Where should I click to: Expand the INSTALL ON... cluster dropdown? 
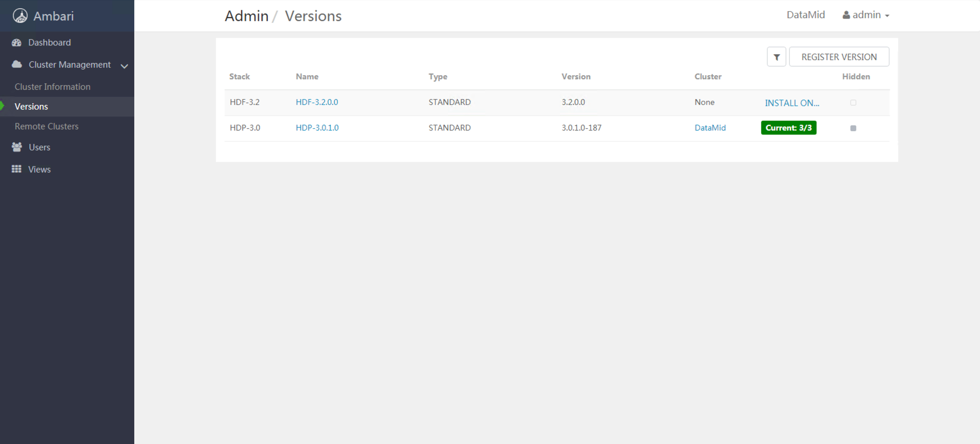tap(792, 103)
